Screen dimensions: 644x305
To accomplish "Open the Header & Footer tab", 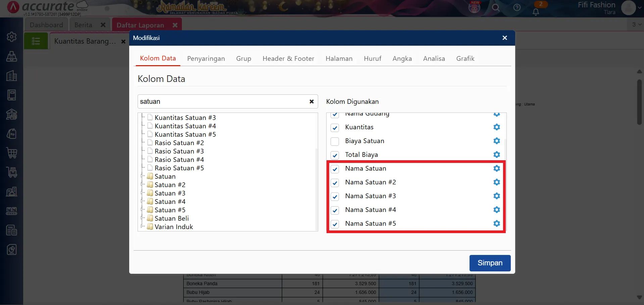I will (288, 58).
